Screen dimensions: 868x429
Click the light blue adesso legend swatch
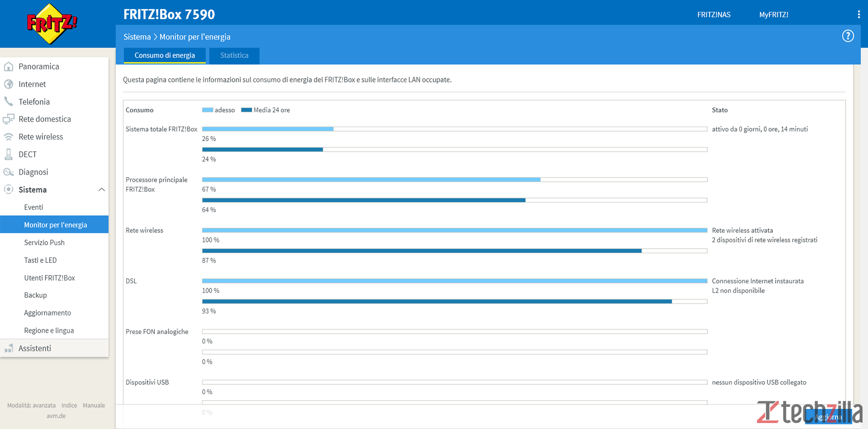point(208,110)
